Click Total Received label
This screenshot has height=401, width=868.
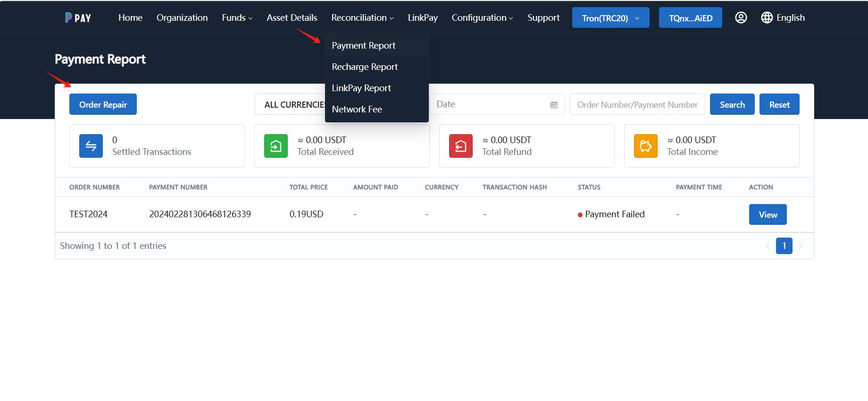pyautogui.click(x=325, y=152)
